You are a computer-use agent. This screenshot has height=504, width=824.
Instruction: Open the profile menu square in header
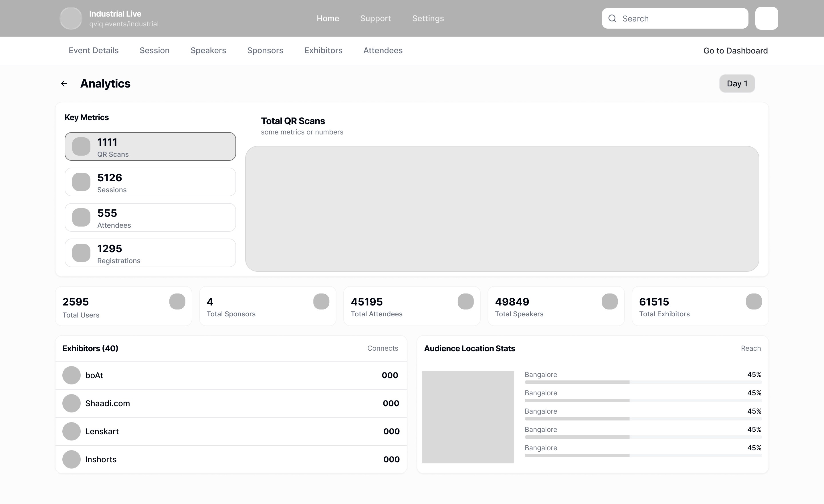(766, 18)
